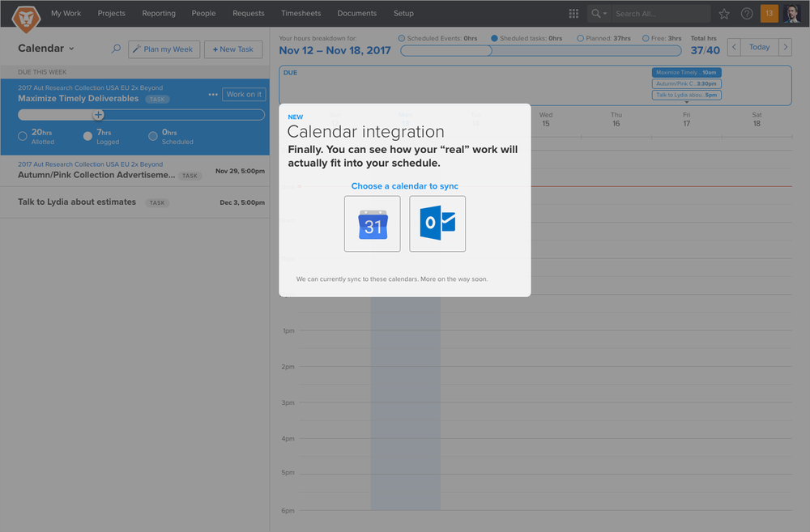Select Thu 16 column header
Image resolution: width=810 pixels, height=532 pixels.
(616, 119)
